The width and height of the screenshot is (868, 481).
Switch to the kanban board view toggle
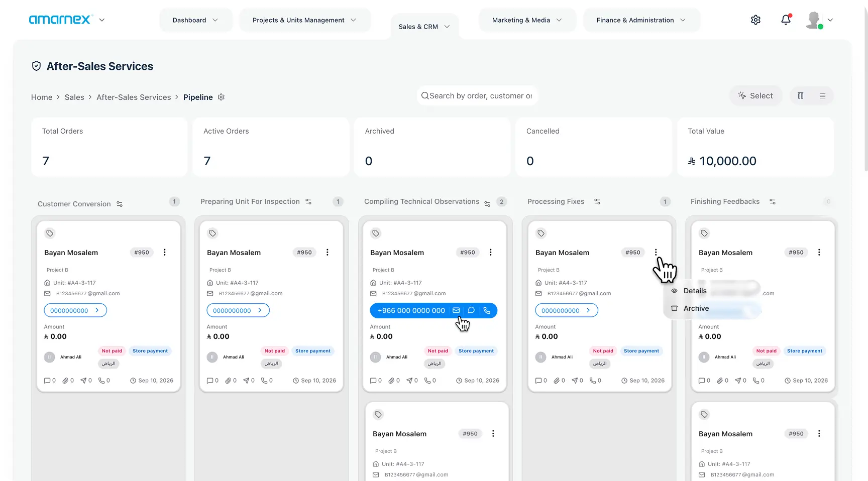(801, 96)
